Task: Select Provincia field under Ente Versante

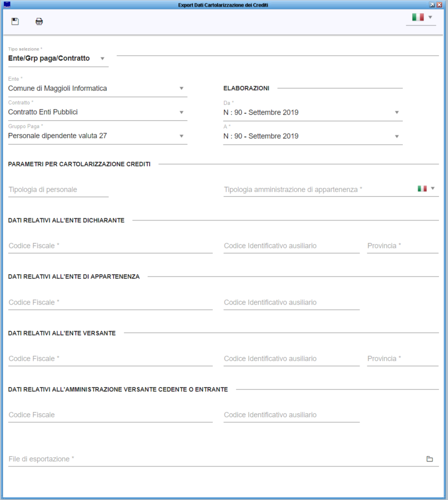Action: click(x=402, y=358)
